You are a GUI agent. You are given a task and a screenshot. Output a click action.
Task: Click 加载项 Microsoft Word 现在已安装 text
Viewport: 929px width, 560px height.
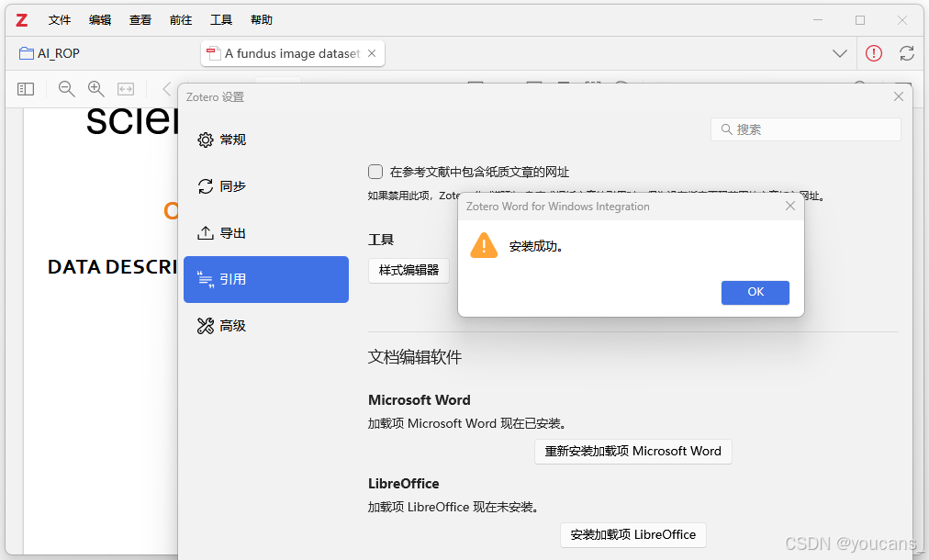point(467,424)
